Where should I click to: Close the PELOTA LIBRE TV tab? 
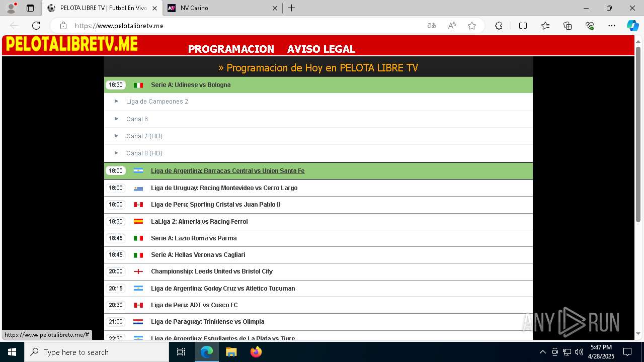pyautogui.click(x=154, y=8)
